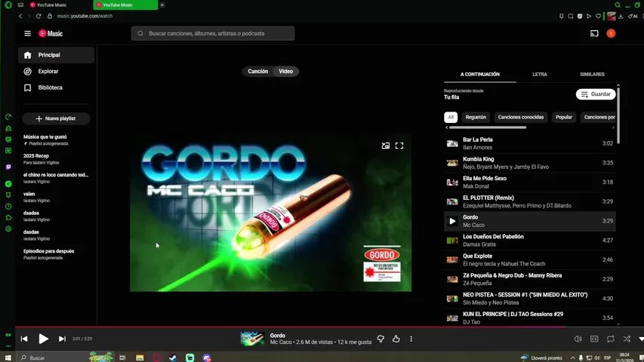Like the song Gordo
This screenshot has width=644, height=362.
[x=396, y=339]
